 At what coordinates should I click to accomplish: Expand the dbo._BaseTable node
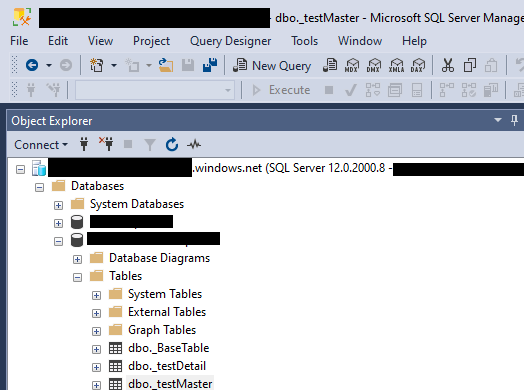97,350
